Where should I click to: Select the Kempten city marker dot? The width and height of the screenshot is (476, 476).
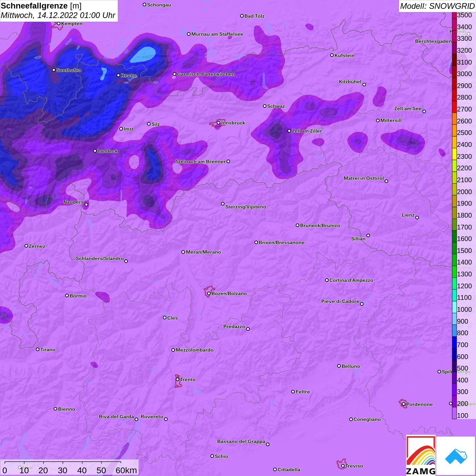tap(58, 23)
